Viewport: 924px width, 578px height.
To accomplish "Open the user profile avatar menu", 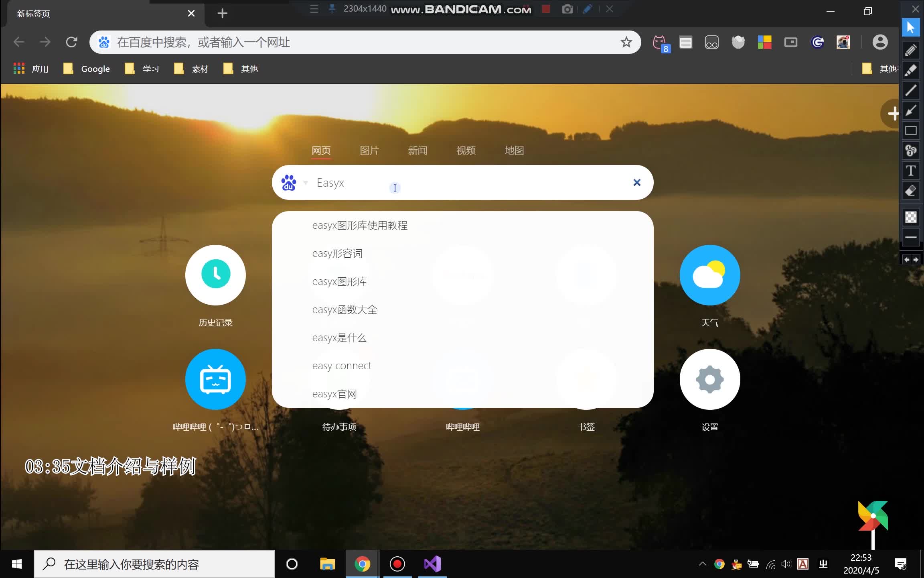I will click(x=880, y=42).
